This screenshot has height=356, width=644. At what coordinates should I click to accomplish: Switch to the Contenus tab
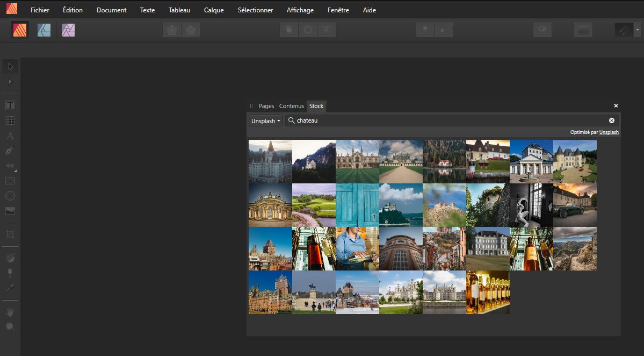(291, 106)
